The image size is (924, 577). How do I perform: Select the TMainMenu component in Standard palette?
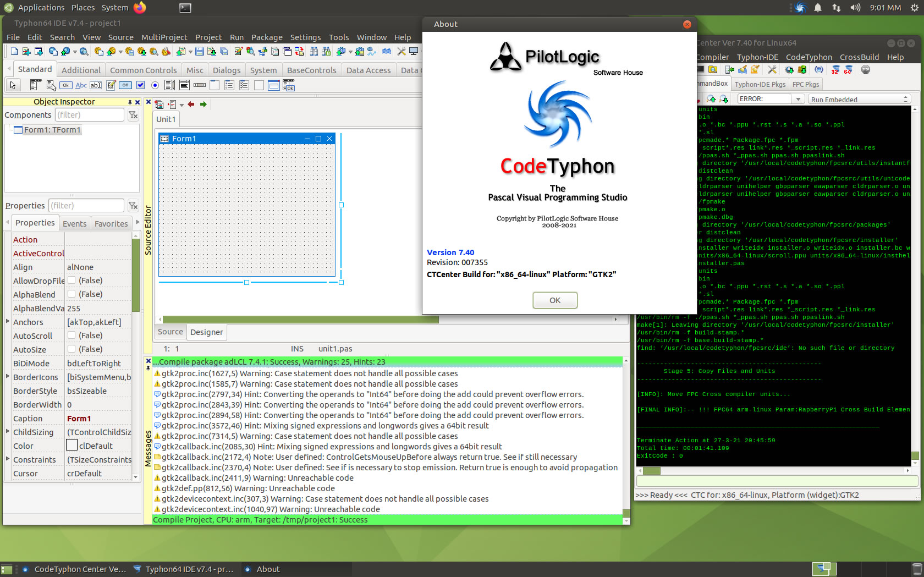35,85
